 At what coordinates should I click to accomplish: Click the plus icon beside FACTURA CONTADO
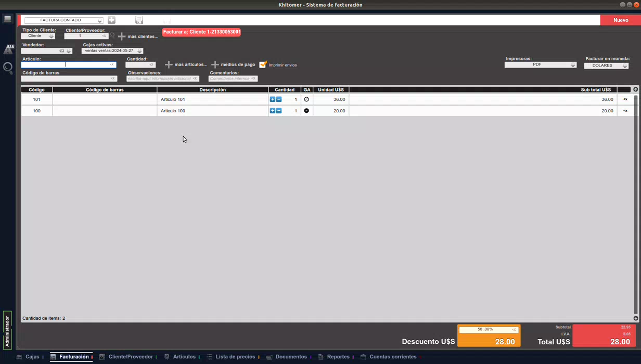(111, 20)
